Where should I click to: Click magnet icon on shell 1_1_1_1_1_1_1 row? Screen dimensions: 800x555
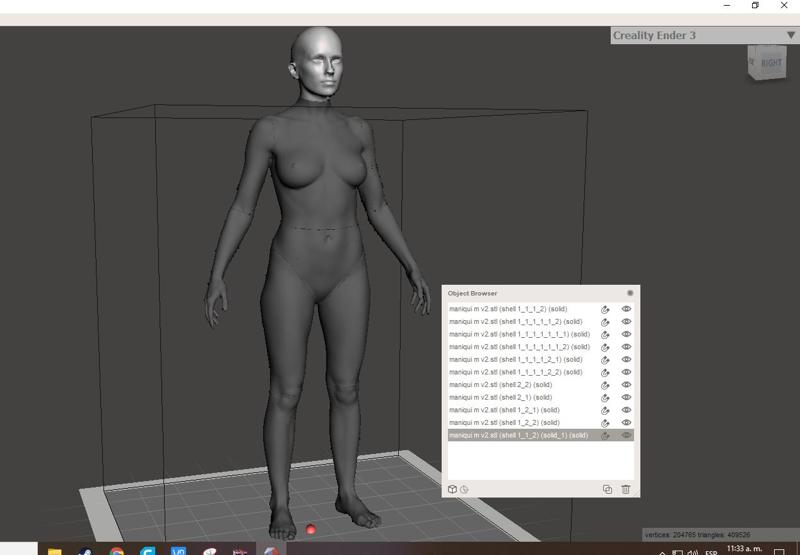pos(605,335)
